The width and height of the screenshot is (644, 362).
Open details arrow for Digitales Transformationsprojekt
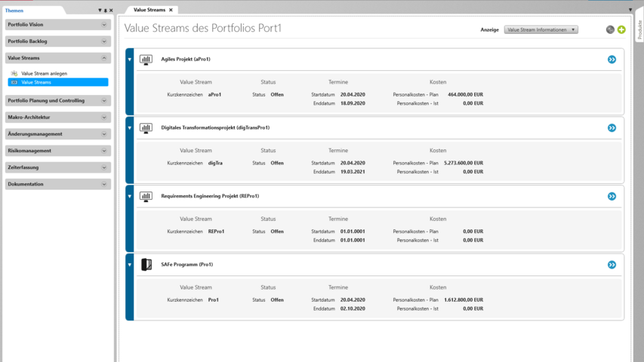pyautogui.click(x=612, y=128)
